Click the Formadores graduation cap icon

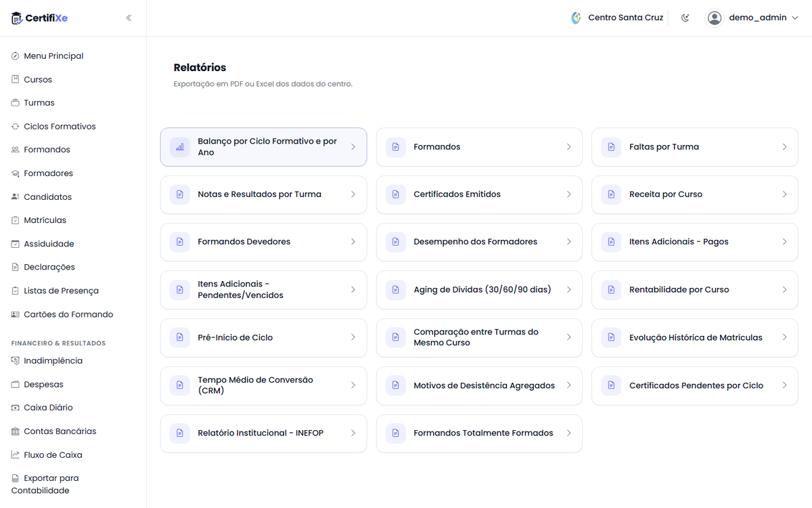[x=16, y=173]
